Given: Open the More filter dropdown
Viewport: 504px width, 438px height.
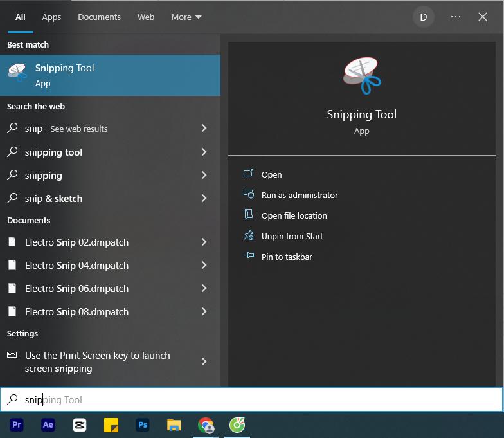Looking at the screenshot, I should (x=186, y=17).
